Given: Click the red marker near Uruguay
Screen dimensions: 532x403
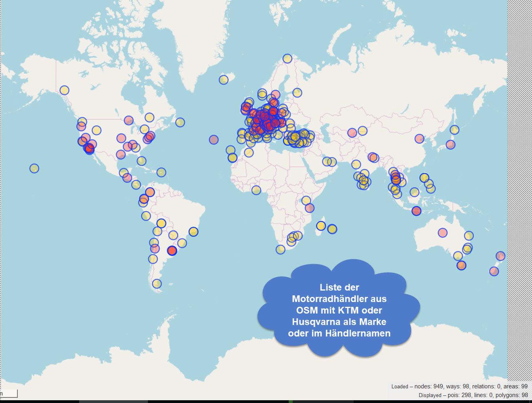Looking at the screenshot, I should (x=172, y=251).
